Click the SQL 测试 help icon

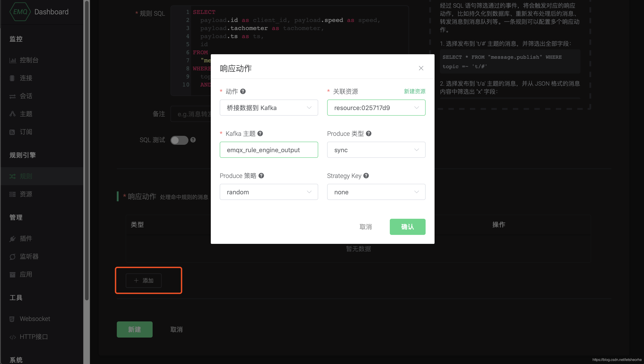[193, 140]
